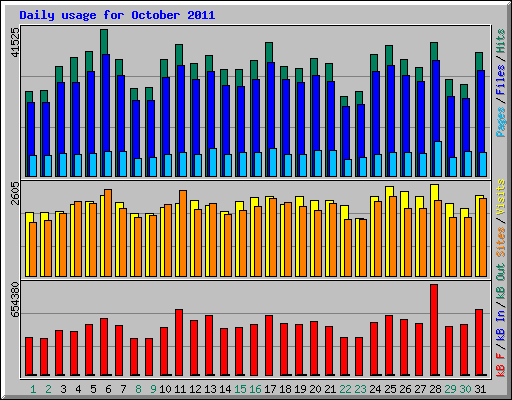Screen dimensions: 512x400
Task: Click the red kB bar for day 17
Action: pos(269,345)
